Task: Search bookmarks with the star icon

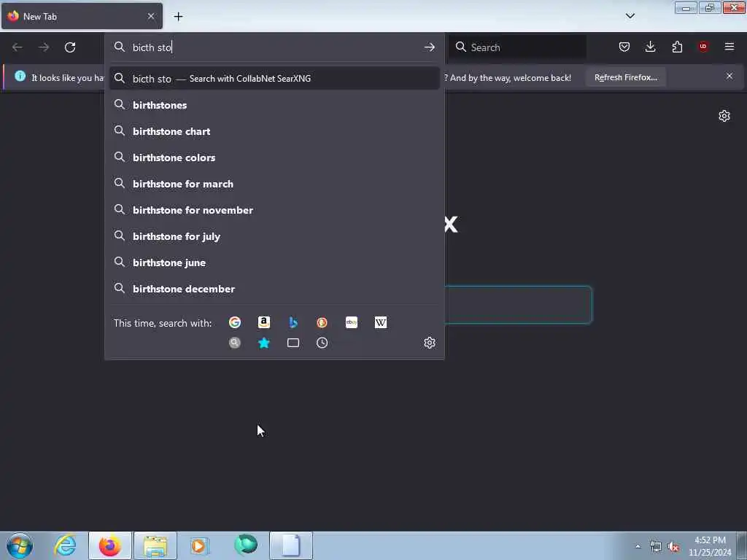Action: 264,343
